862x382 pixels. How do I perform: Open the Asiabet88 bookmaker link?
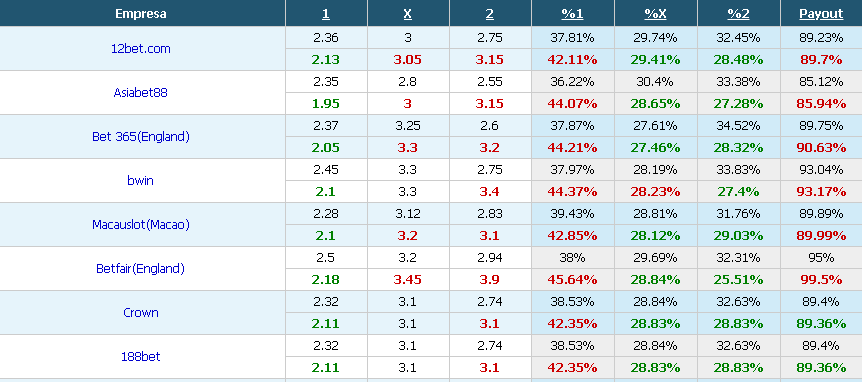pos(141,93)
